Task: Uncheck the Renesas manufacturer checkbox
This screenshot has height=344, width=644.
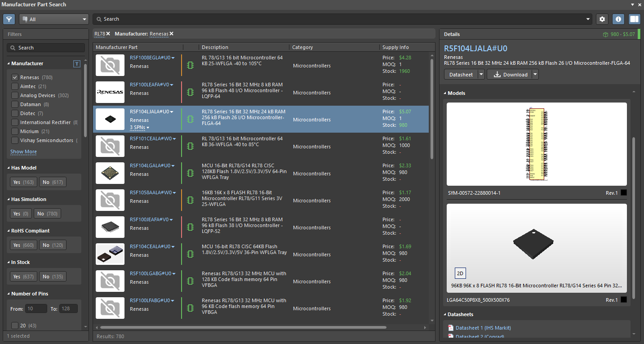Action: coord(15,77)
